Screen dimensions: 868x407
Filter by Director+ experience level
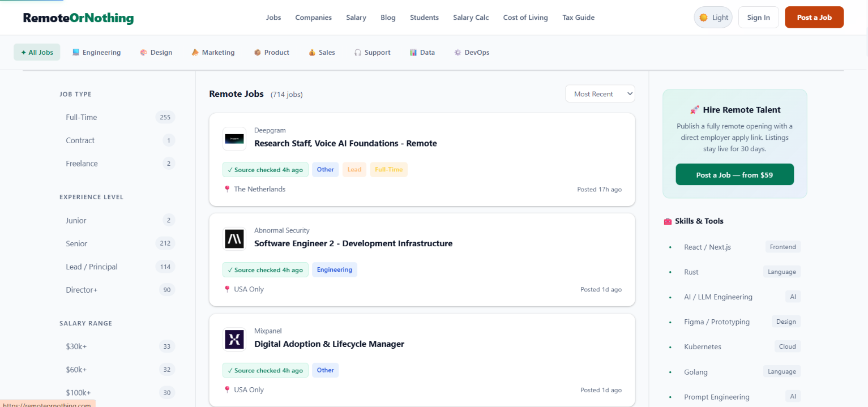coord(117,290)
